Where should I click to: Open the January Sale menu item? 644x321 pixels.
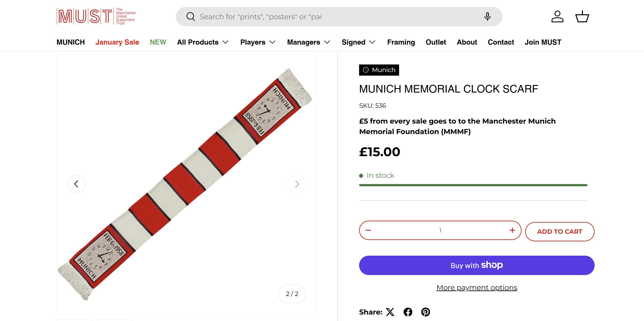117,42
